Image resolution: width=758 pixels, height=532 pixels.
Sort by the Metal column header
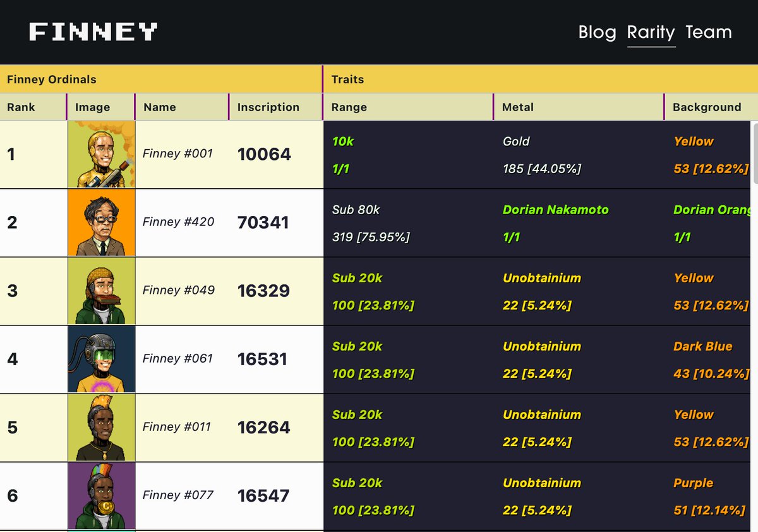tap(579, 107)
